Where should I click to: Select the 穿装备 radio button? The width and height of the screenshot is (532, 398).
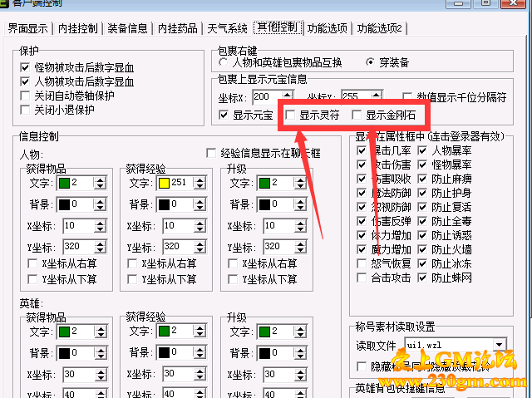[x=371, y=62]
